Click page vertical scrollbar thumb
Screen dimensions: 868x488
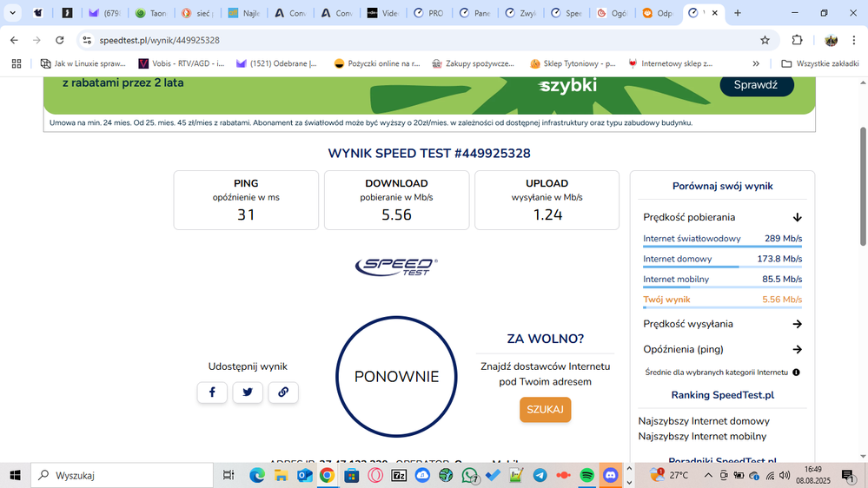[863, 187]
